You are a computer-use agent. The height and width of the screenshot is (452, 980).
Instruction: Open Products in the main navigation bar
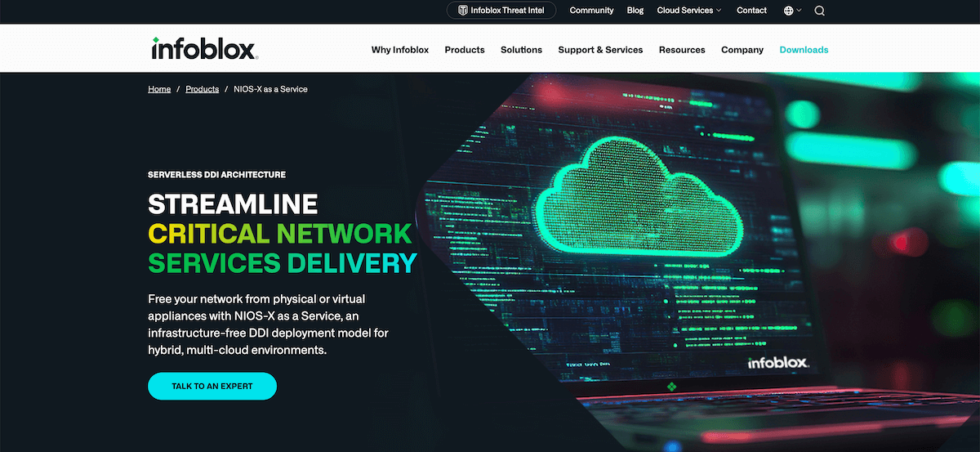[x=465, y=50]
